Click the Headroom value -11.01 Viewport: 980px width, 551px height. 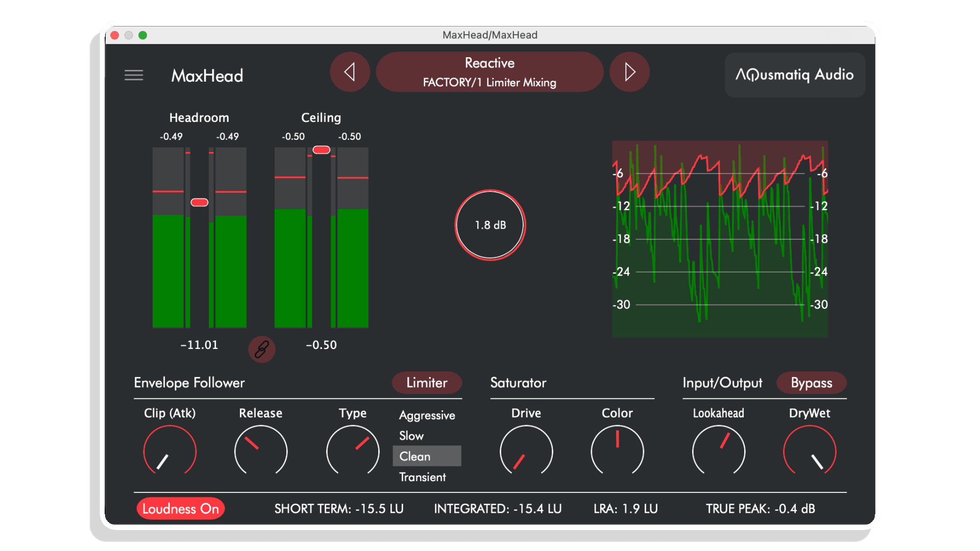pos(200,345)
